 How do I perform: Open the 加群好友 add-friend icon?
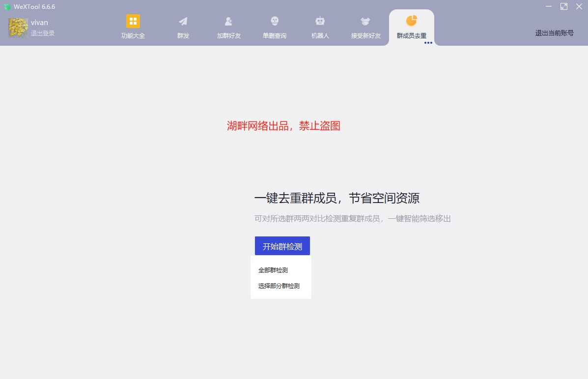click(x=228, y=22)
